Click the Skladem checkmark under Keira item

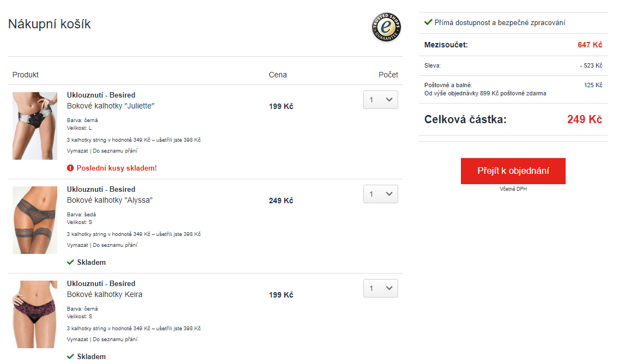point(70,356)
